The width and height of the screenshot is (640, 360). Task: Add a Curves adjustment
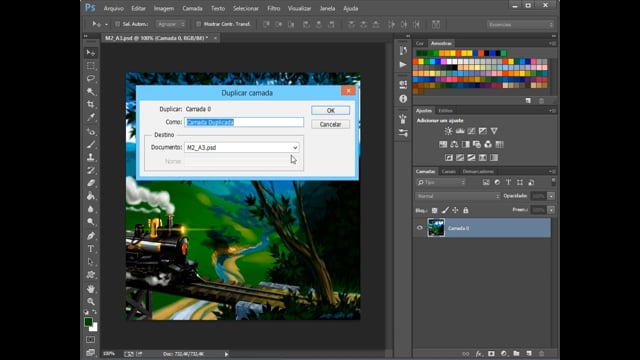coord(471,131)
